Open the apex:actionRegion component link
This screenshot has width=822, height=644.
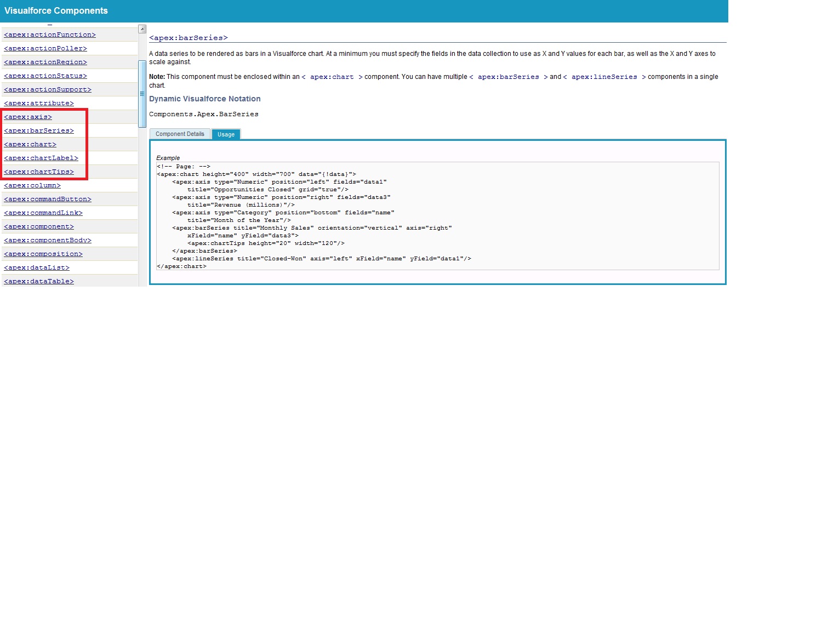(45, 62)
